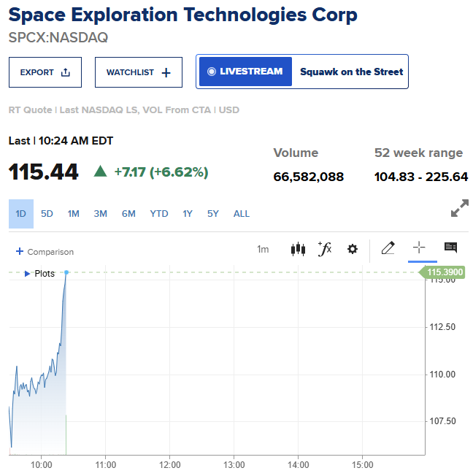The height and width of the screenshot is (476, 473).
Task: Open Squawk on the Street link
Action: pos(352,72)
